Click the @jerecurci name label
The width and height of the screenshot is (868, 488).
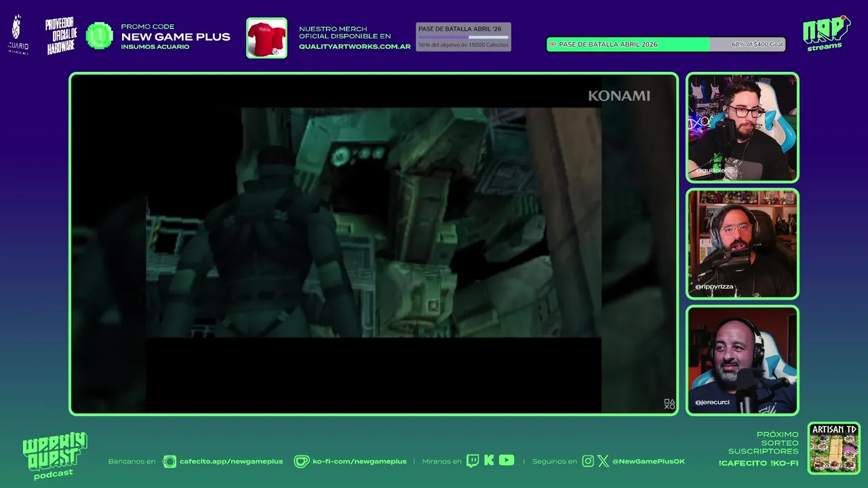click(x=712, y=403)
